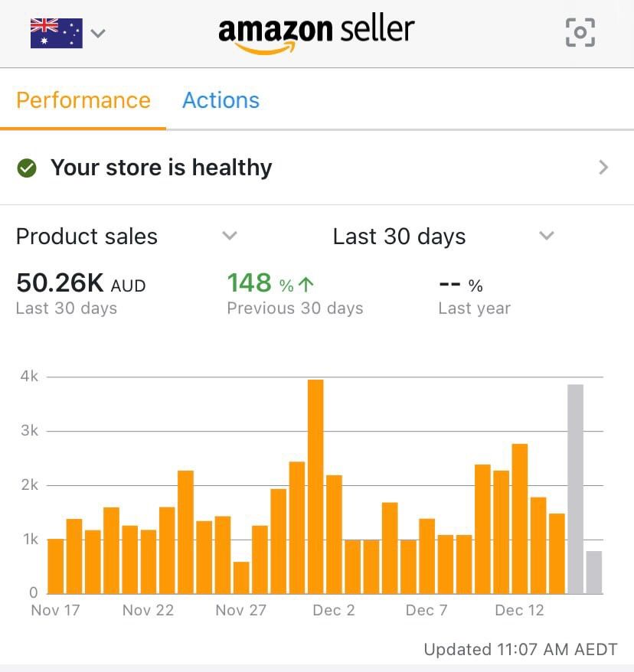Tap the green store health checkmark
The height and width of the screenshot is (672, 634).
pos(27,168)
